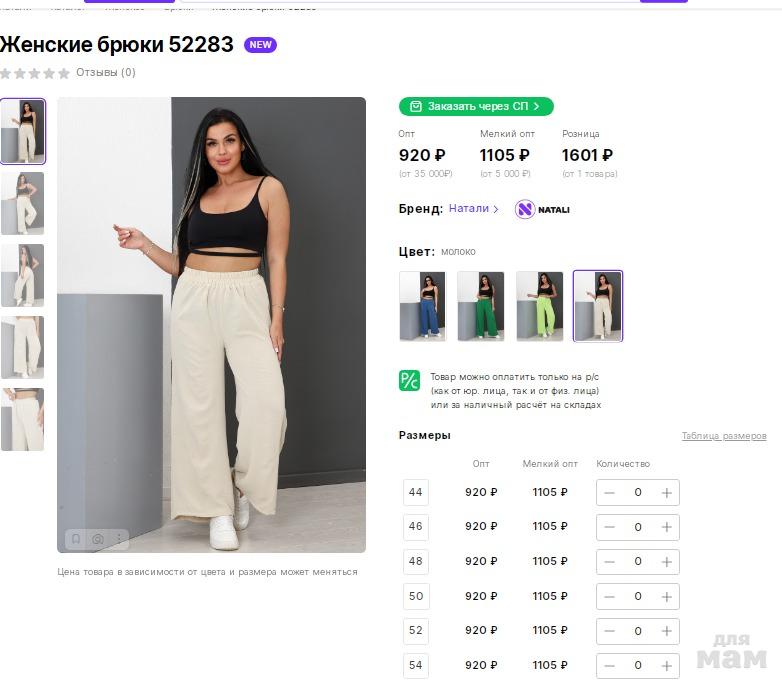Select the milk-colored trousers swatch
782x683 pixels.
click(x=598, y=306)
